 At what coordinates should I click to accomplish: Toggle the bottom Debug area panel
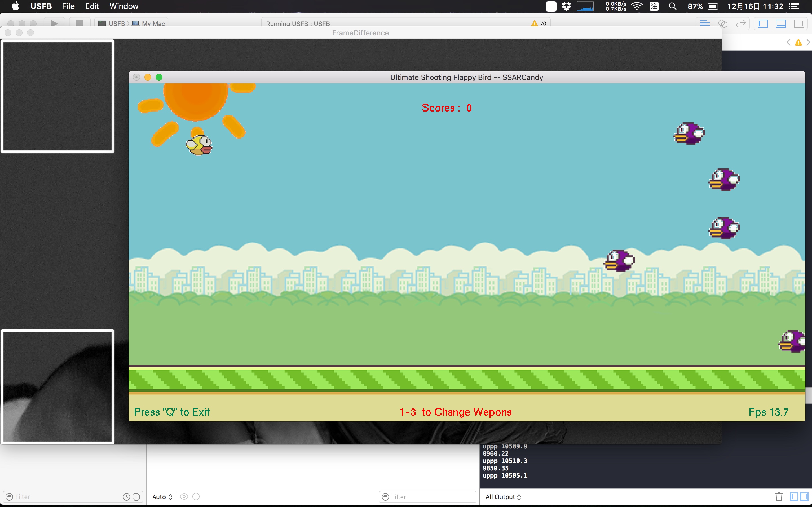click(x=781, y=23)
